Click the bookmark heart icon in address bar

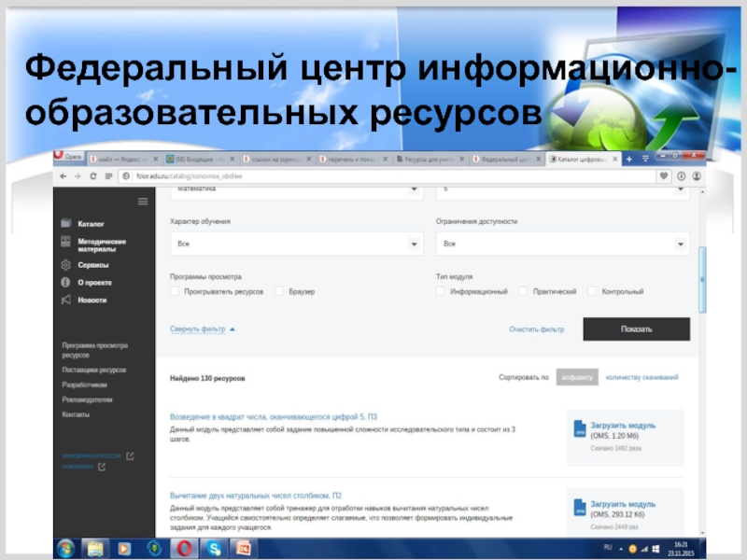point(664,175)
